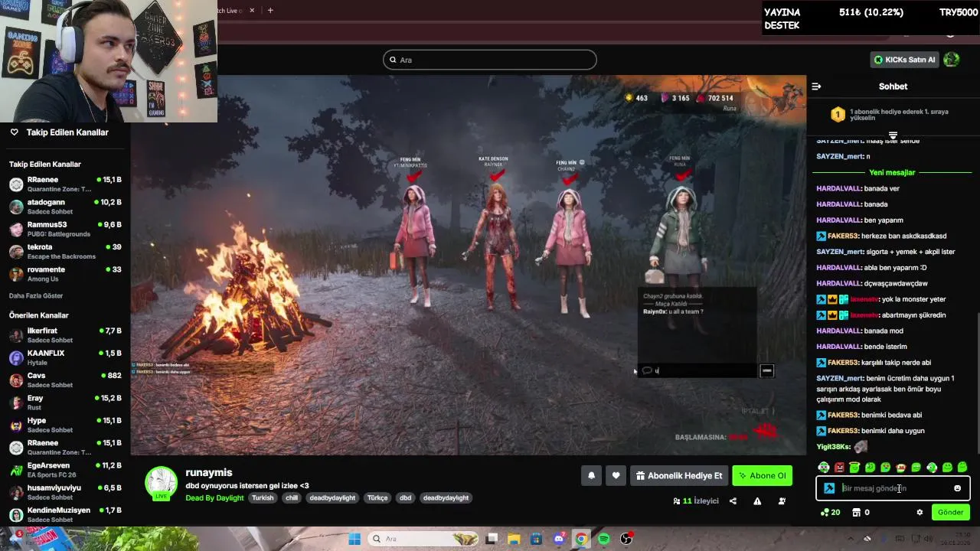Click the Windows Start button
The image size is (980, 551).
pos(354,539)
